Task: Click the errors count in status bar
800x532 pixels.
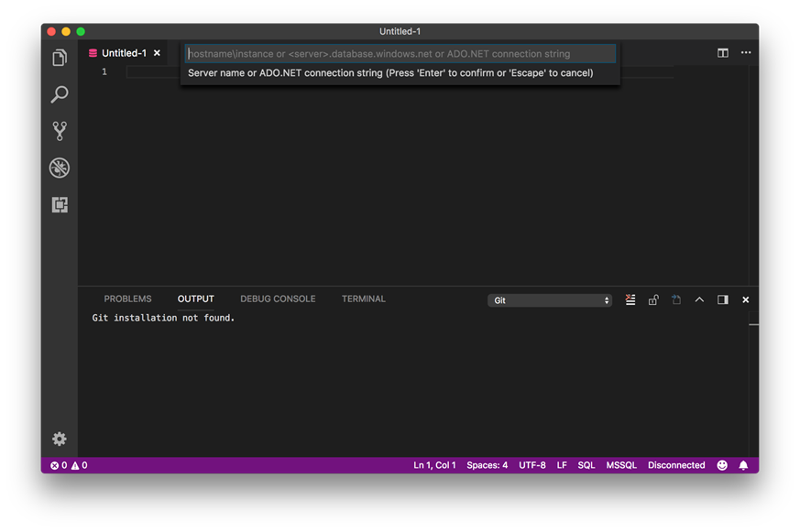Action: pos(59,465)
